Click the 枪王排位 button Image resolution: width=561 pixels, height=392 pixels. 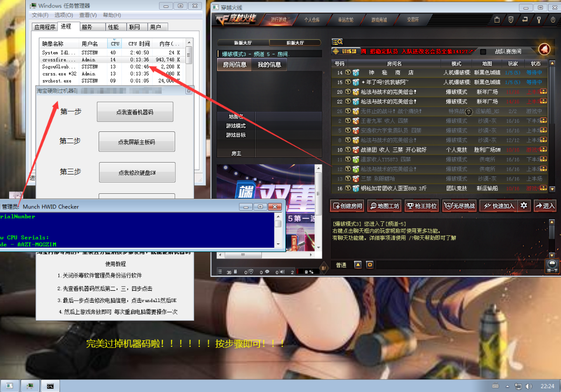(x=422, y=206)
